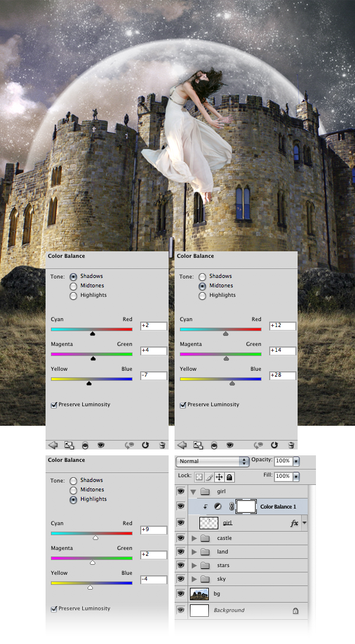Screen dimensions: 355x644
Task: Click Lock transparent pixels icon
Action: click(199, 477)
